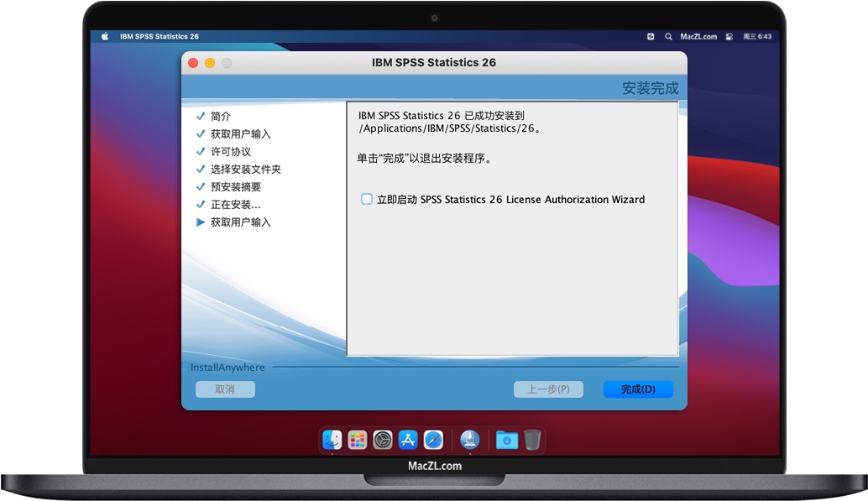This screenshot has height=501, width=868.
Task: Click the disabled 取消 button
Action: tap(225, 389)
